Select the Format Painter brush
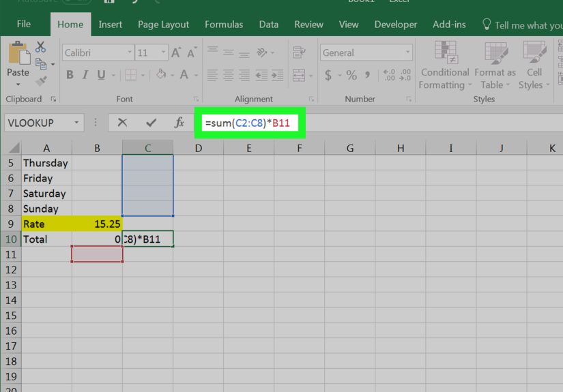Image resolution: width=563 pixels, height=392 pixels. point(41,81)
